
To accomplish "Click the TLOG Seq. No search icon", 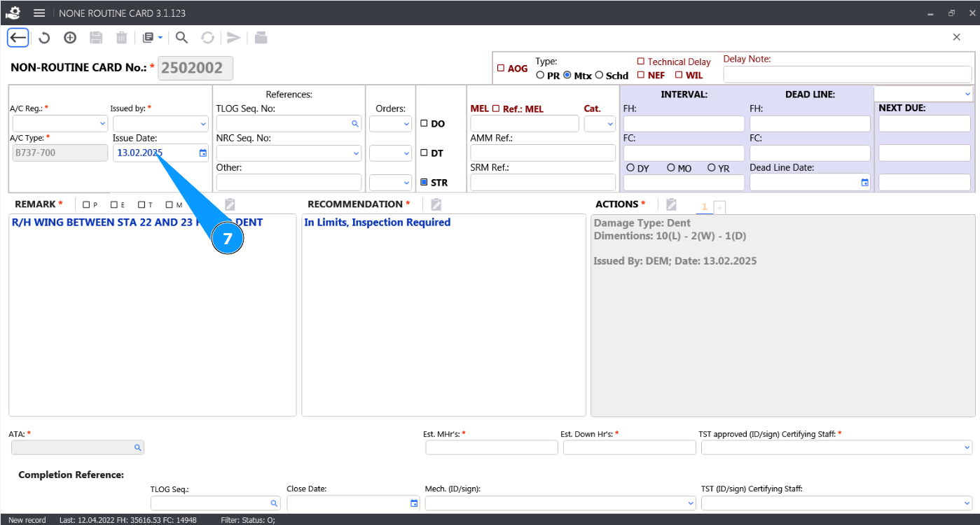I will tap(355, 124).
